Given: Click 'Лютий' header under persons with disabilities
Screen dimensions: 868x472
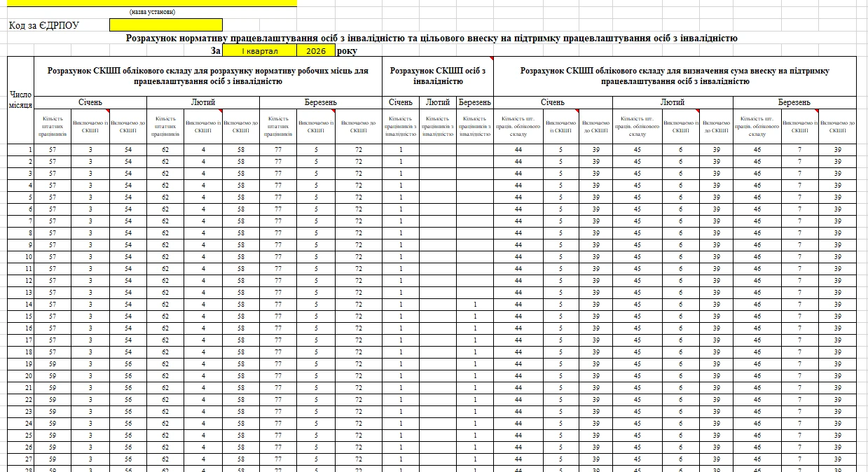Looking at the screenshot, I should pyautogui.click(x=438, y=102).
